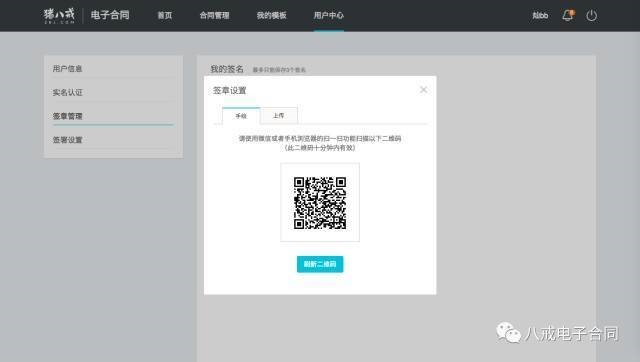The width and height of the screenshot is (640, 362).
Task: Open the 用户中心 menu item
Action: pos(329,16)
